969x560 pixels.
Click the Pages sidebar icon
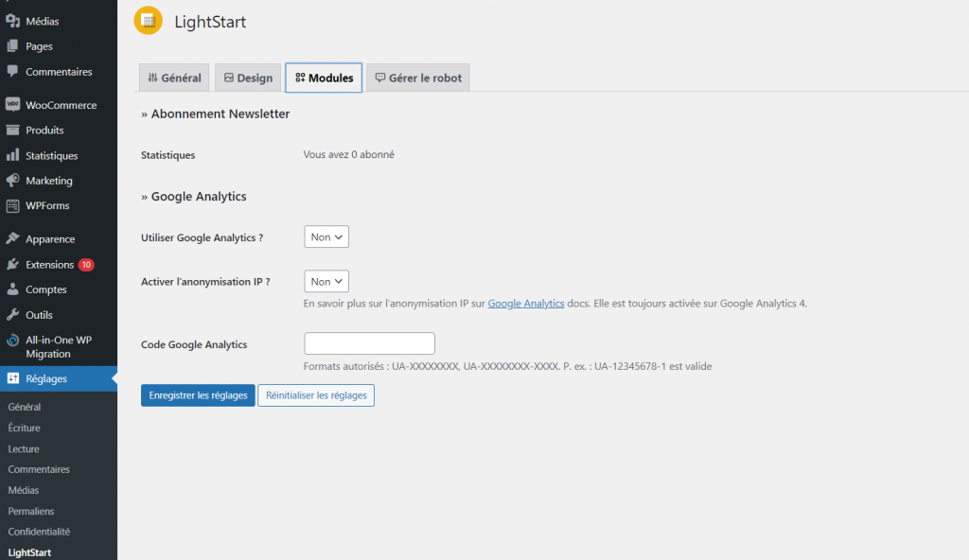click(x=13, y=46)
